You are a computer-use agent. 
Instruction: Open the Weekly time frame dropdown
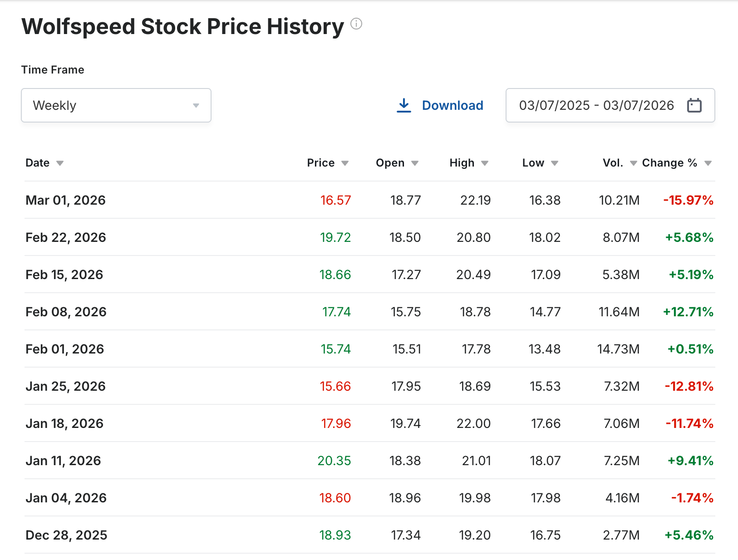tap(116, 105)
